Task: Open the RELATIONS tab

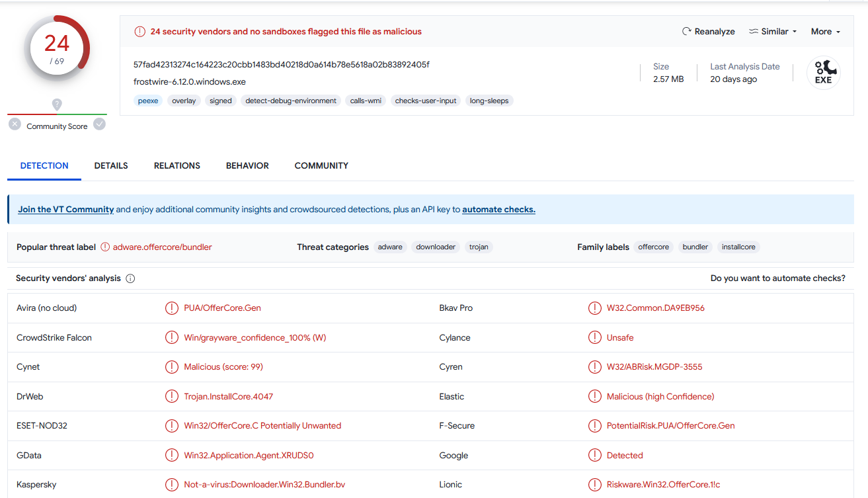Action: click(x=177, y=165)
